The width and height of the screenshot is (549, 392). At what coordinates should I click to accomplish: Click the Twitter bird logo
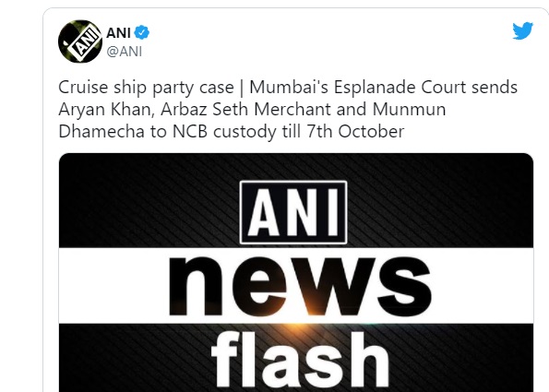523,30
